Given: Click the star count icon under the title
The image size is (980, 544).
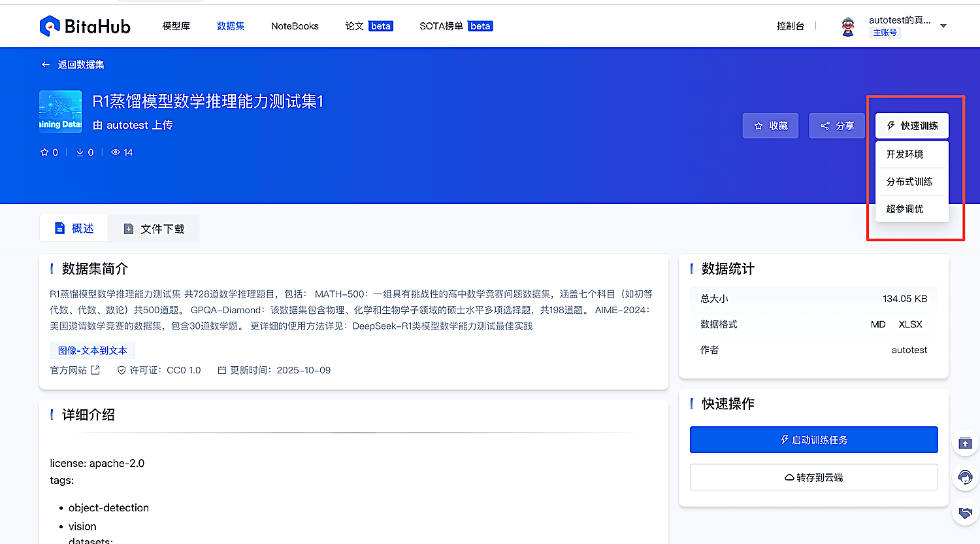Looking at the screenshot, I should click(x=44, y=152).
